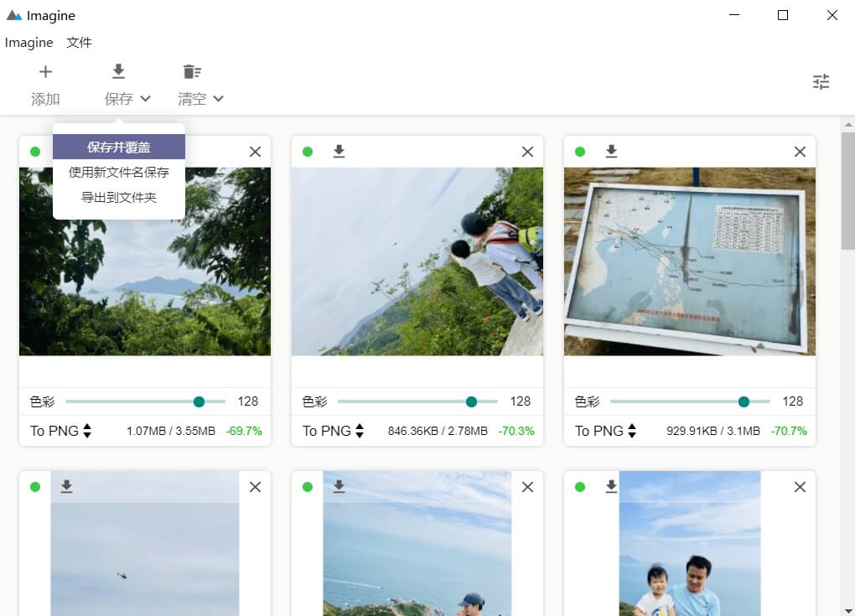Click the "1.07MB / 3.55MB" size text

tap(171, 431)
